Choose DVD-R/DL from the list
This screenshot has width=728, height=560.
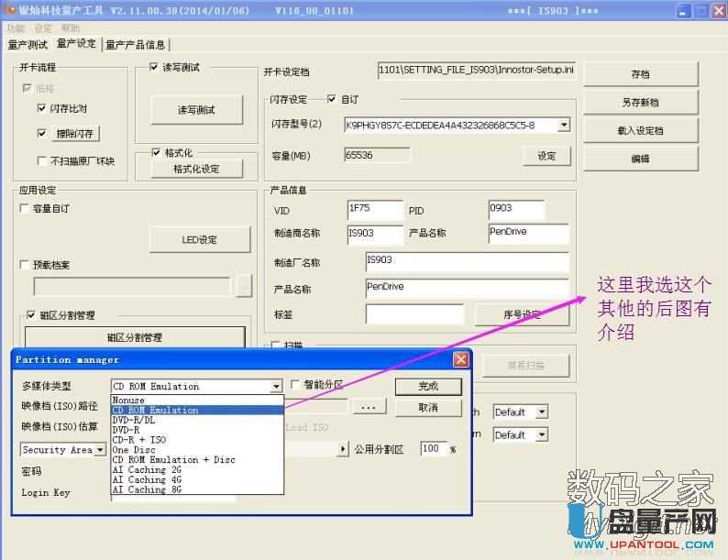pyautogui.click(x=134, y=420)
